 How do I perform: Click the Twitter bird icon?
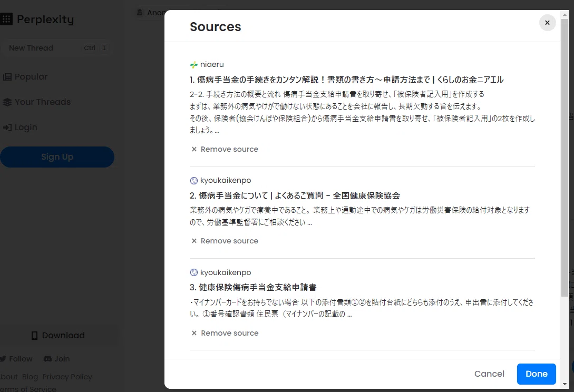tap(3, 359)
